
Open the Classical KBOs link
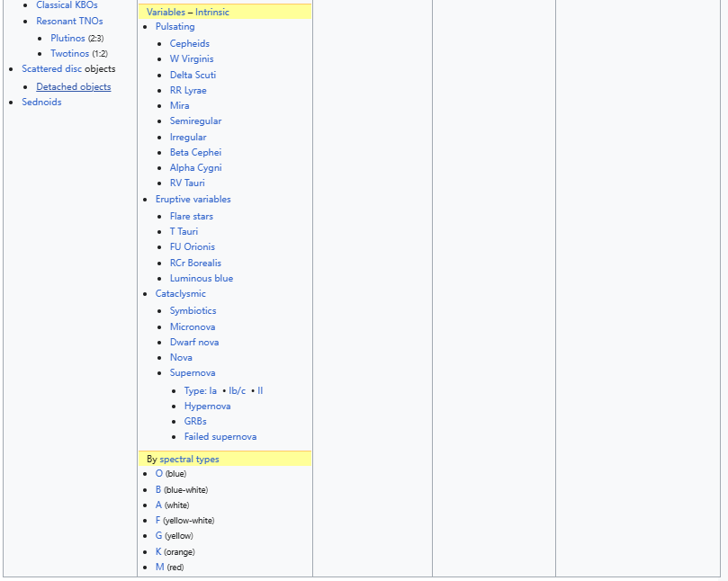[x=67, y=5]
